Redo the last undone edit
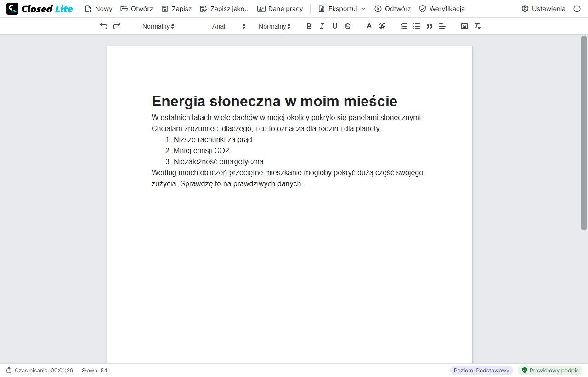Viewport: 588px width, 377px height. (117, 26)
